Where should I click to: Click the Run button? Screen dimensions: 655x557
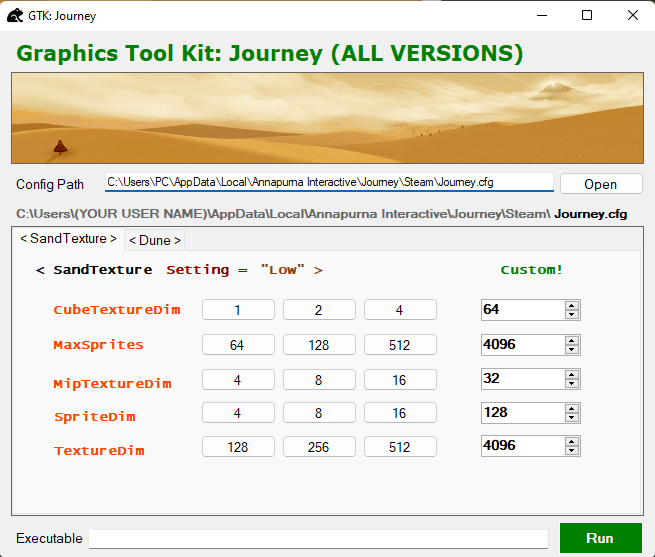pos(600,538)
